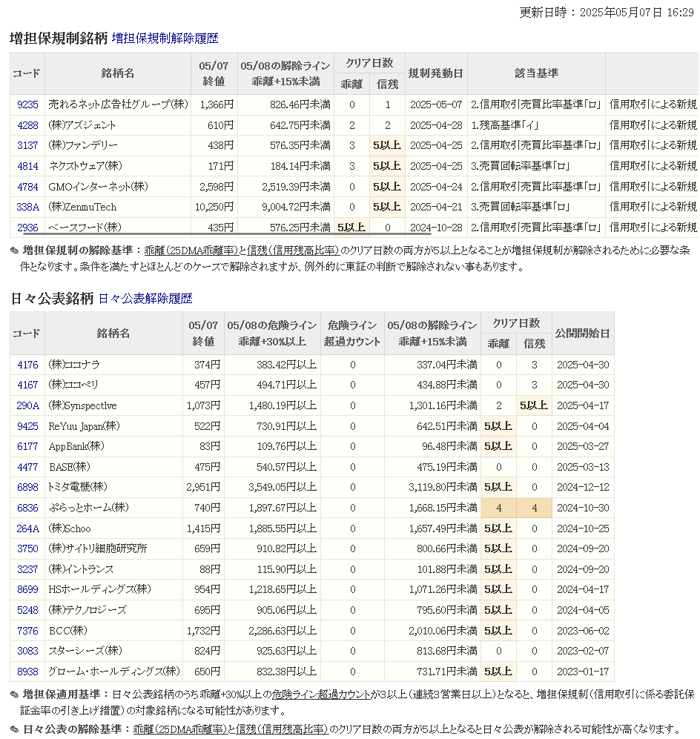Open the 日々公表解除履歴 link

pos(145,298)
